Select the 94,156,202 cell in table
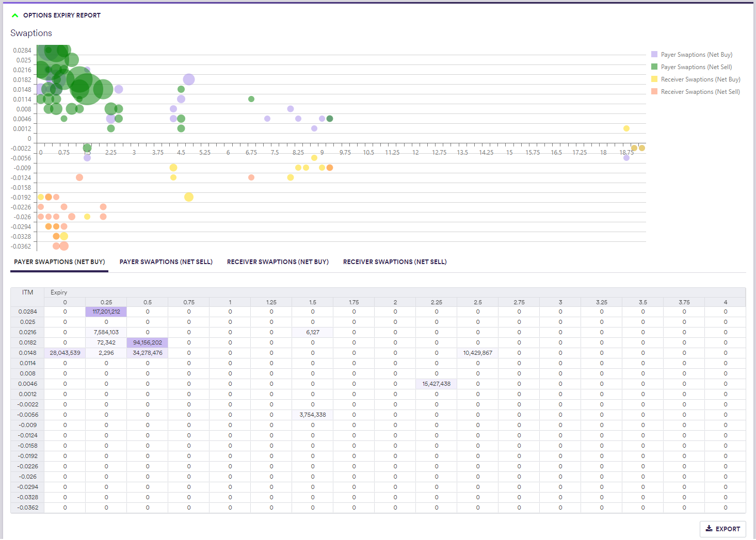Screen dimensions: 756x540 pos(148,342)
